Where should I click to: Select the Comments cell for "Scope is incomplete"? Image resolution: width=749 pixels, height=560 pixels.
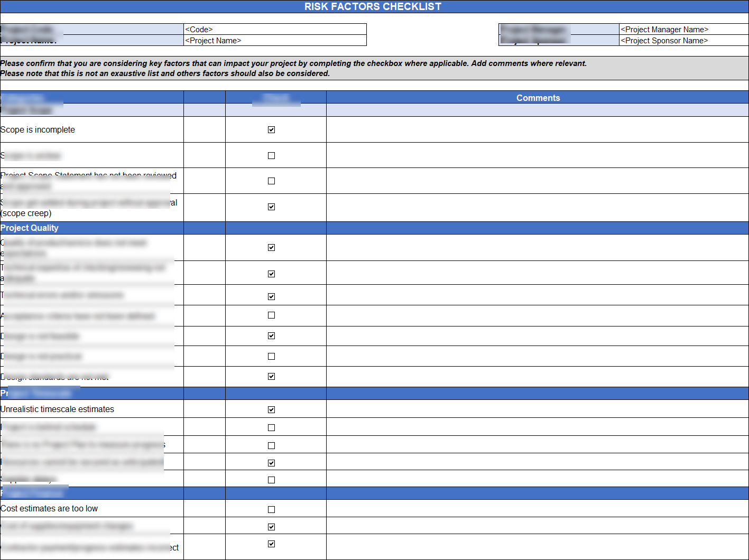tap(538, 129)
